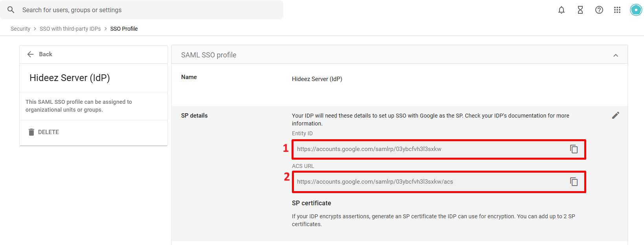Click the search magnifier icon
Screen dimensions: 644x245
(11, 10)
